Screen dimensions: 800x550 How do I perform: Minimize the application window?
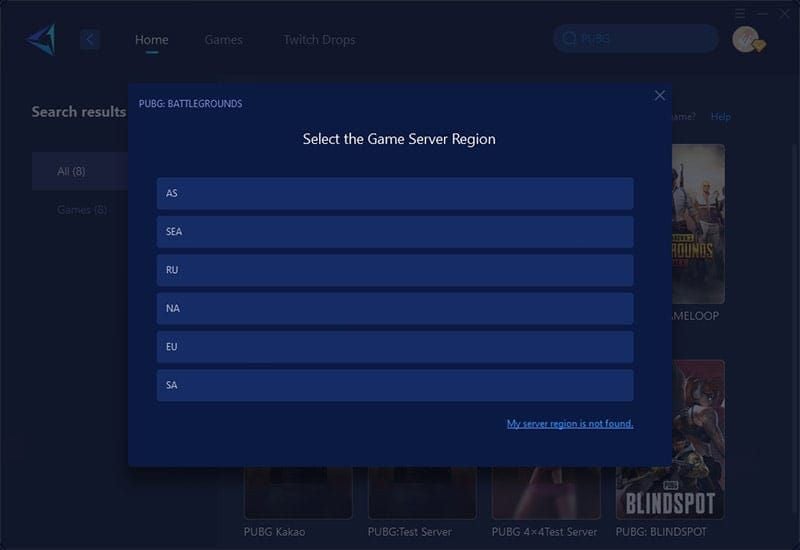tap(762, 14)
